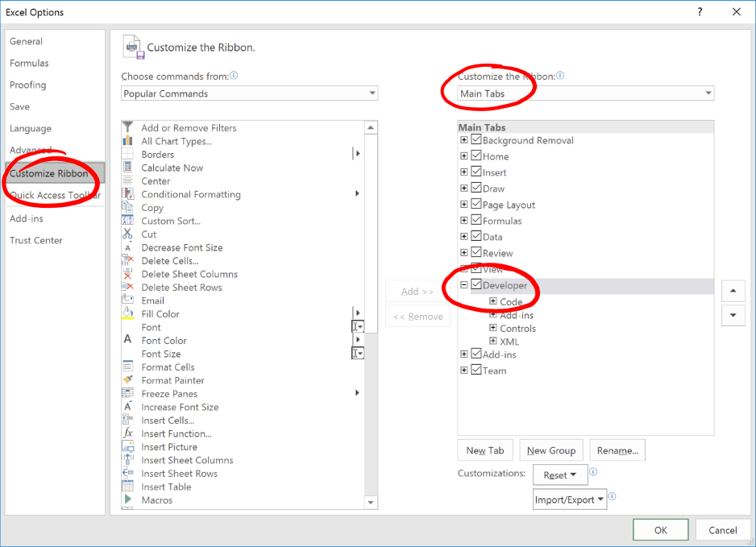Click the Macros play icon
Viewport: 756px width, 547px height.
pyautogui.click(x=127, y=500)
